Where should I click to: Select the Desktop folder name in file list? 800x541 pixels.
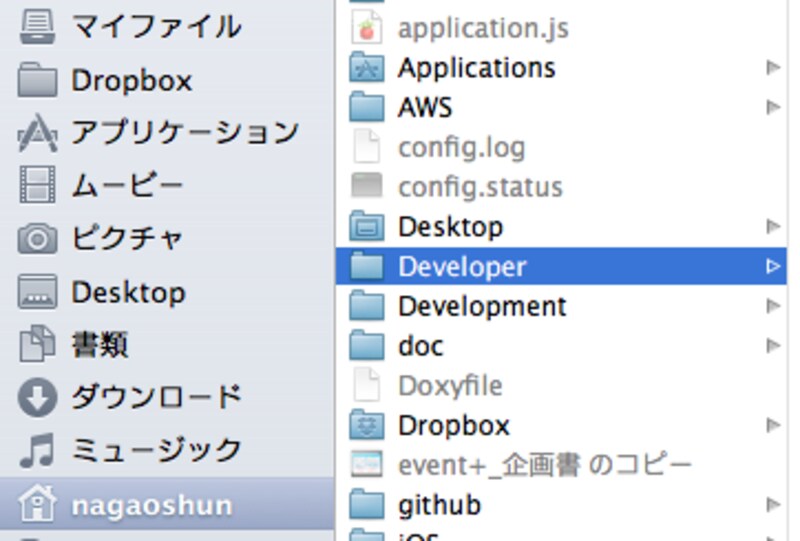pos(451,228)
